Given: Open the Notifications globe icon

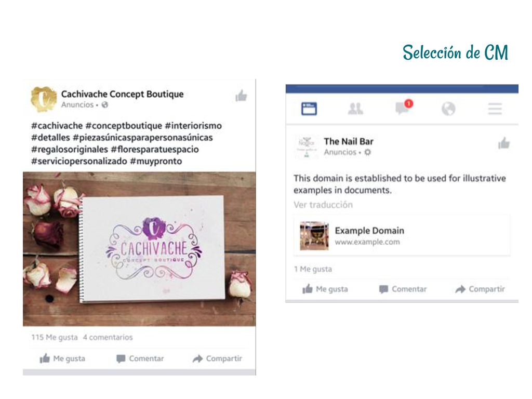Looking at the screenshot, I should [x=448, y=109].
